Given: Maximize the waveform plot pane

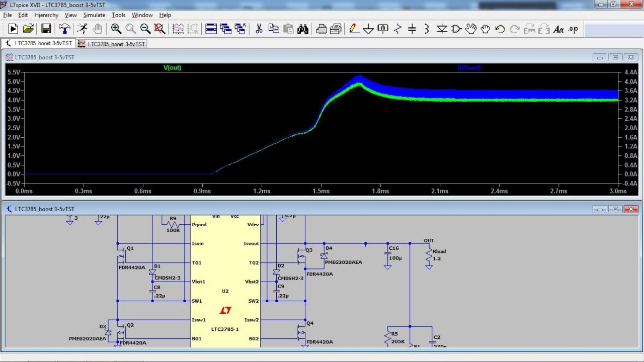Looking at the screenshot, I should 616,57.
